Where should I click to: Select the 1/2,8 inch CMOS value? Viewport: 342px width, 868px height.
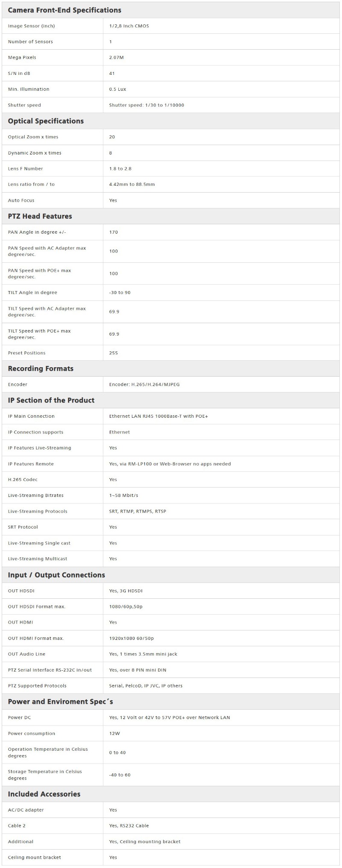click(129, 26)
